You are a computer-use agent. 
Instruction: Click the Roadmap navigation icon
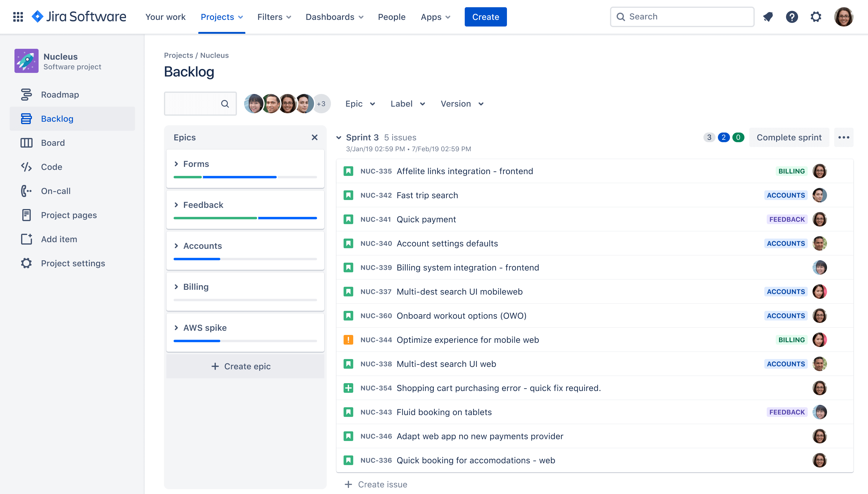pyautogui.click(x=25, y=94)
